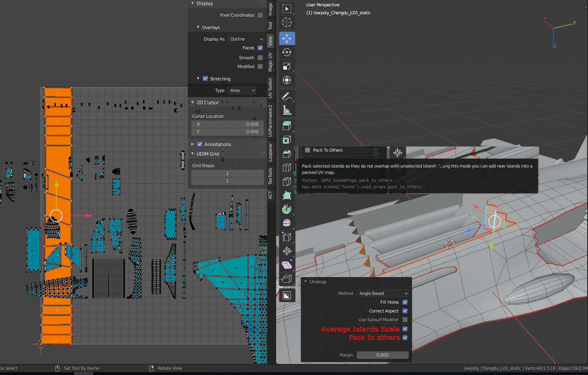Collapse the Display panel
The image size is (588, 375).
(193, 3)
